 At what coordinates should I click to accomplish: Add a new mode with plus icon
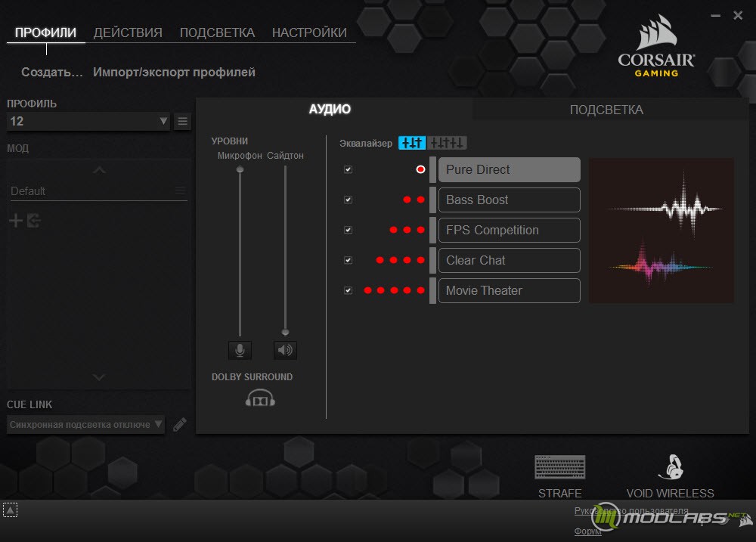16,221
